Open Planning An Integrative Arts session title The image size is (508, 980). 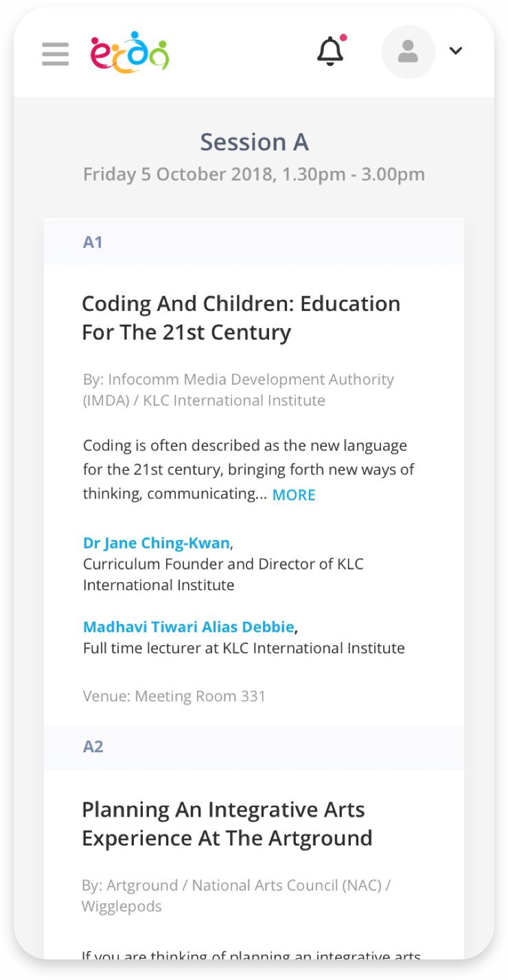(x=227, y=824)
